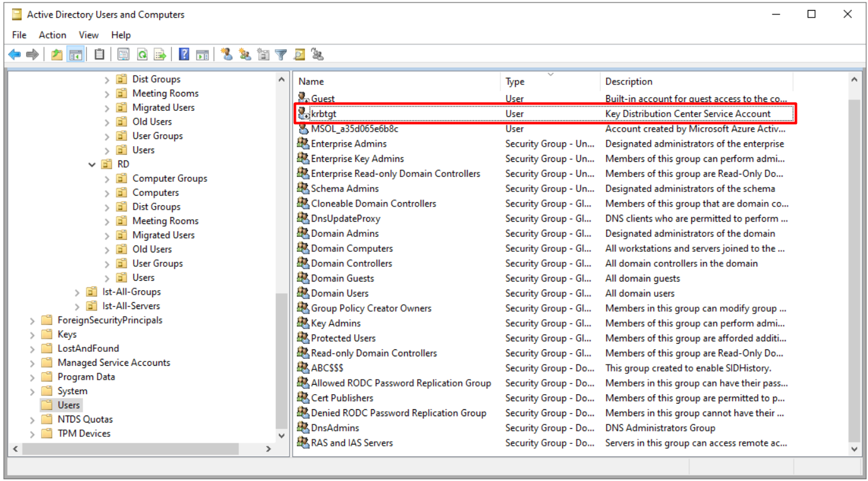This screenshot has height=481, width=868.
Task: Select the DnsUpdateProxy group
Action: click(346, 218)
